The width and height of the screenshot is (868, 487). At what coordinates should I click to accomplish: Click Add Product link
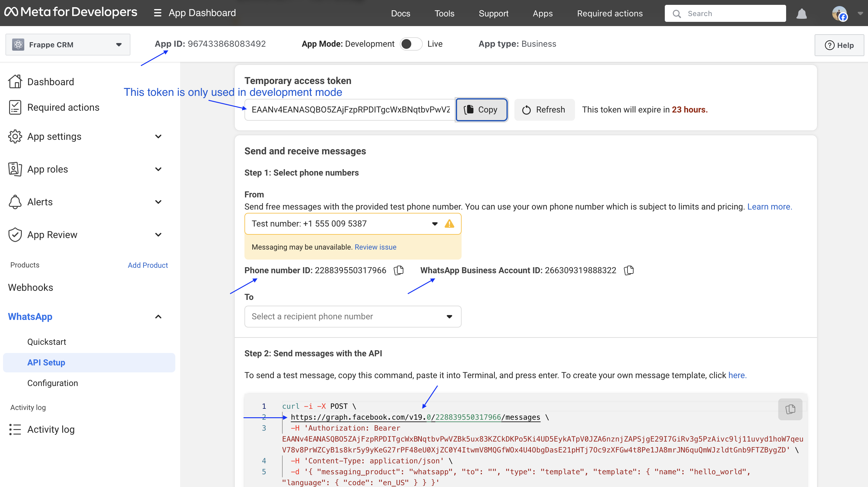click(148, 265)
